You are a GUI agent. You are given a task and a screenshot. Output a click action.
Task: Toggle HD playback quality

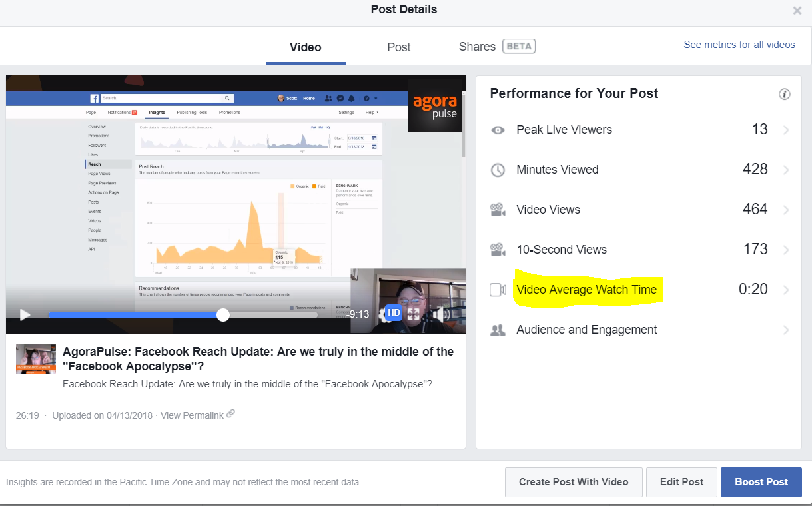(x=393, y=312)
